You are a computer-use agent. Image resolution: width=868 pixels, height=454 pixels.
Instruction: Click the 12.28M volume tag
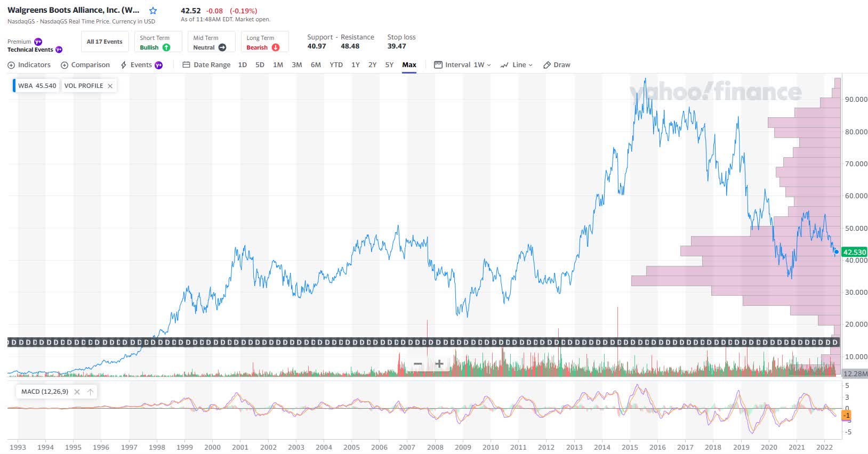pyautogui.click(x=855, y=374)
